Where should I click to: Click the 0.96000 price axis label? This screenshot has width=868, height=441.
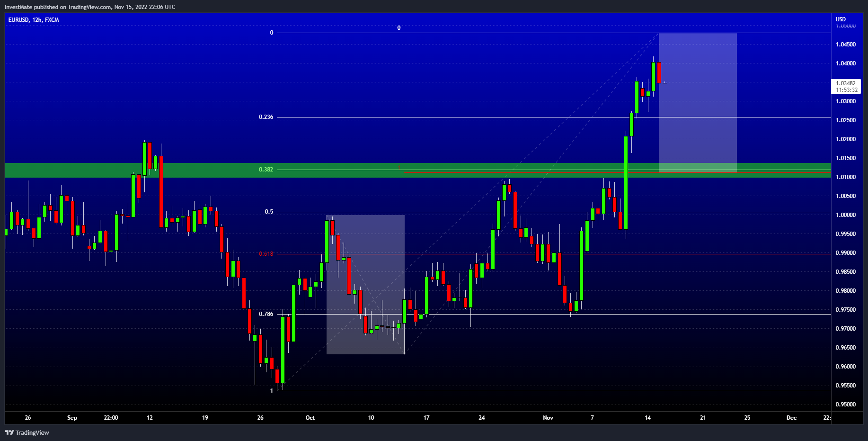[846, 367]
